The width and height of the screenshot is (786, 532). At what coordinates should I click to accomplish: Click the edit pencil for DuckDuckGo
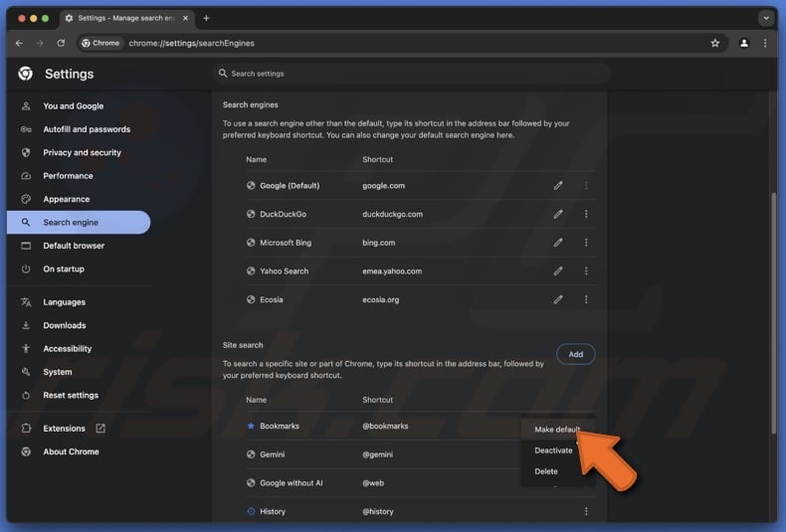click(558, 214)
